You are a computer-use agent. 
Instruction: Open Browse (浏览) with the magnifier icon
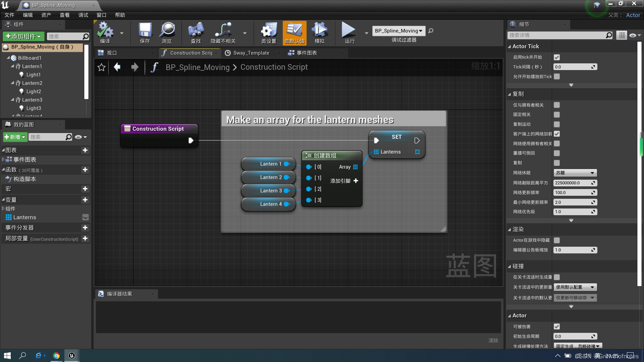167,31
